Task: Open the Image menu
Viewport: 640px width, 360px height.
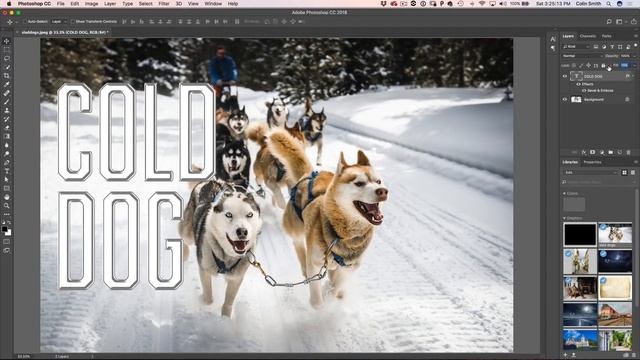Action: (91, 4)
